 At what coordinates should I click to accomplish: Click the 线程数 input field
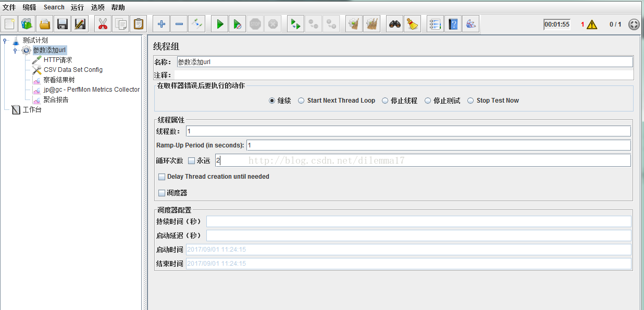[408, 131]
